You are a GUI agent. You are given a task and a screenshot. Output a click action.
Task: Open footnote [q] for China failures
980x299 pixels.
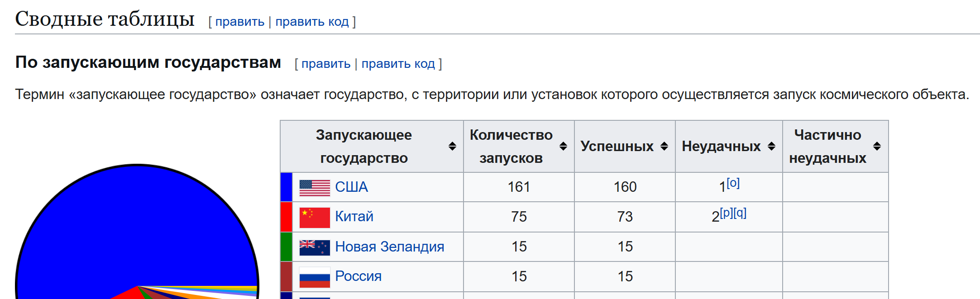(x=740, y=213)
